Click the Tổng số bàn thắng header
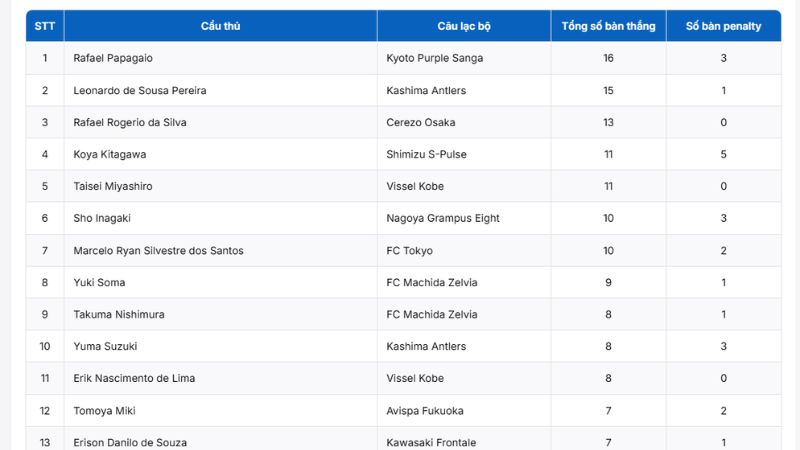 pyautogui.click(x=608, y=26)
